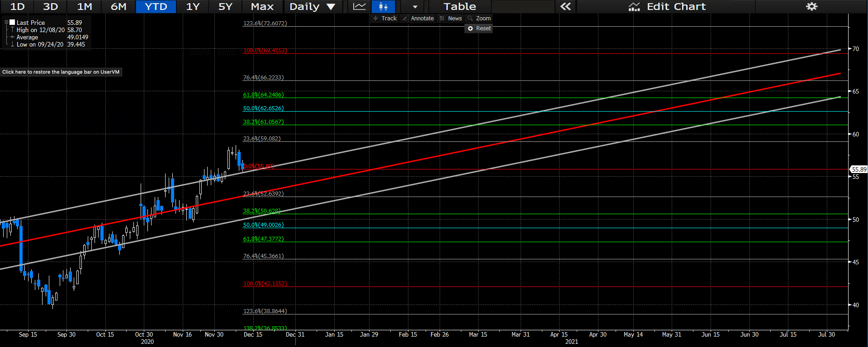Click the double-chevron collapse panel icon

coord(565,6)
